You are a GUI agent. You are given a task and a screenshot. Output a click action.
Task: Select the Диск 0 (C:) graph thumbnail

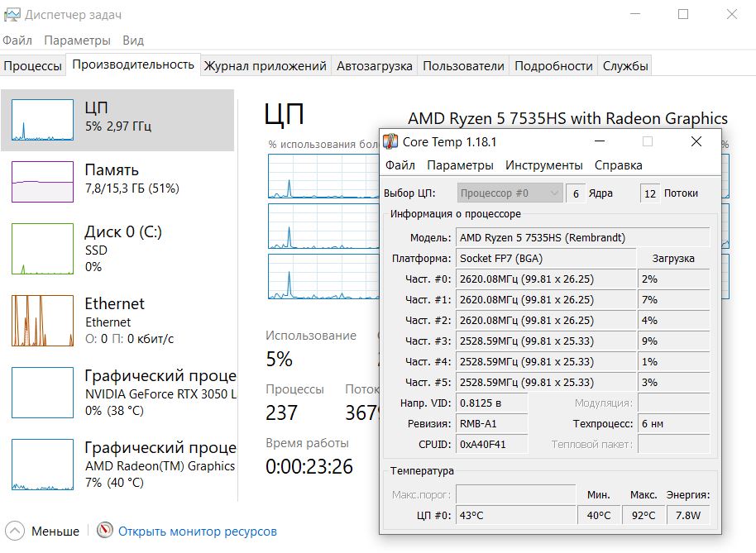(42, 249)
